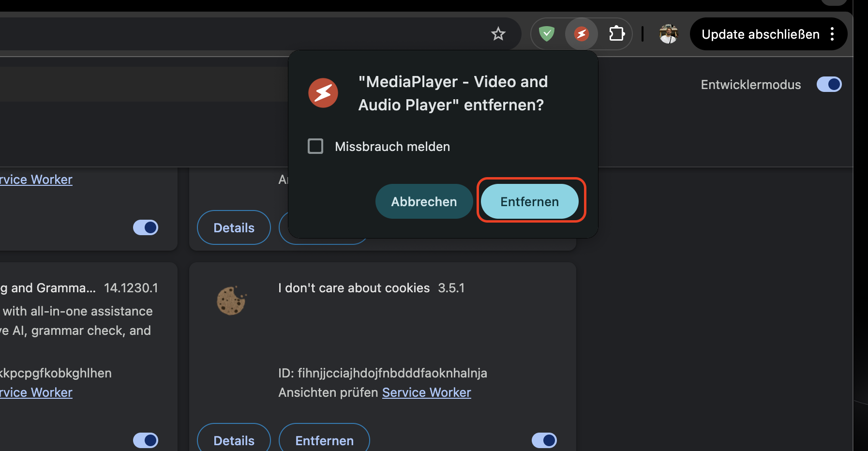Turn off the Entwicklermodus switch
The width and height of the screenshot is (868, 451).
(x=829, y=84)
